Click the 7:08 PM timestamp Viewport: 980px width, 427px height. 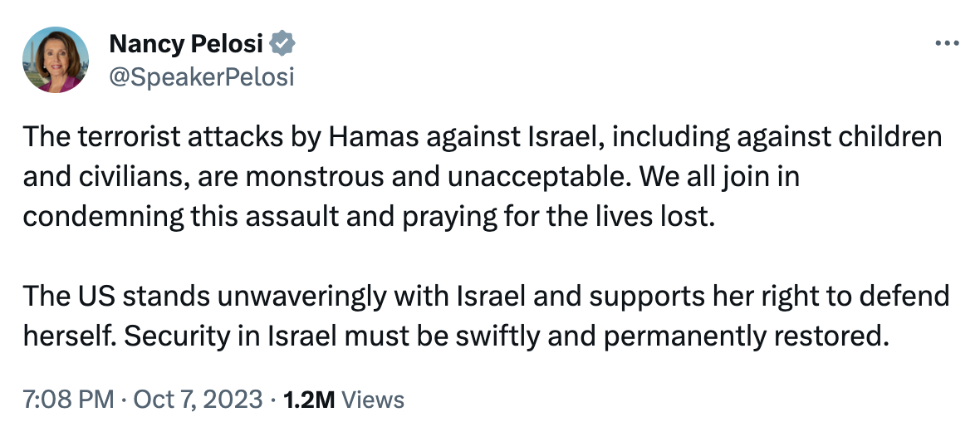(x=68, y=400)
